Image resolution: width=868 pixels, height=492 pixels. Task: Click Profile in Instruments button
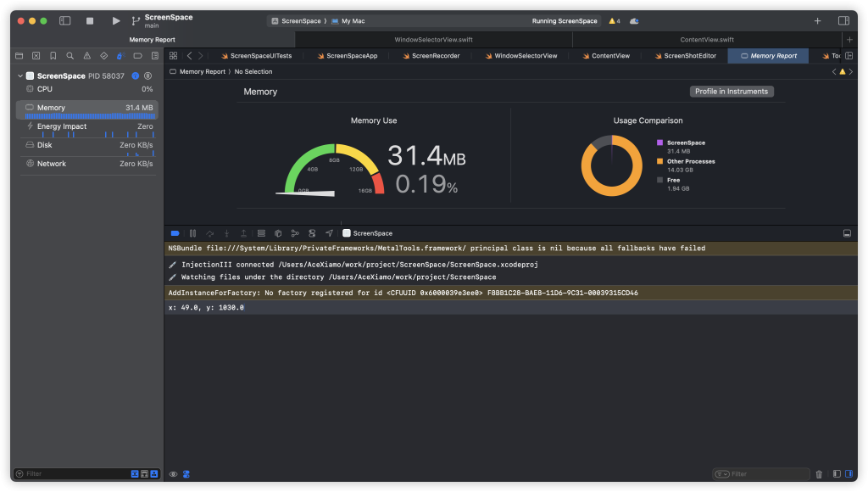[731, 92]
